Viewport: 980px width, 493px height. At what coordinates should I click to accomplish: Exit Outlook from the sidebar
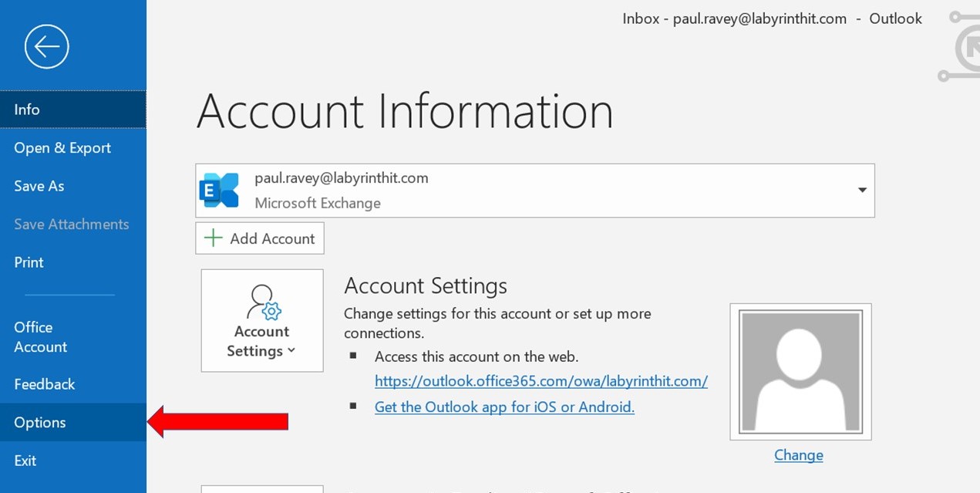73,461
